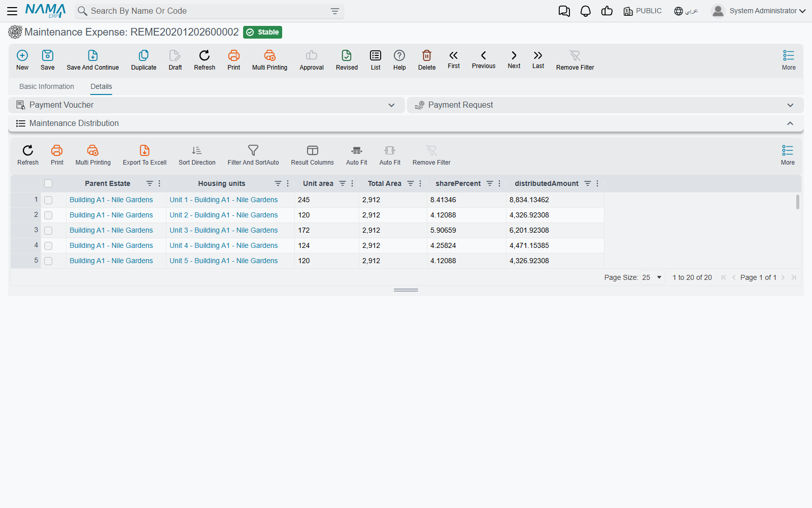812x508 pixels.
Task: Open distributedAmount column filter
Action: point(588,183)
